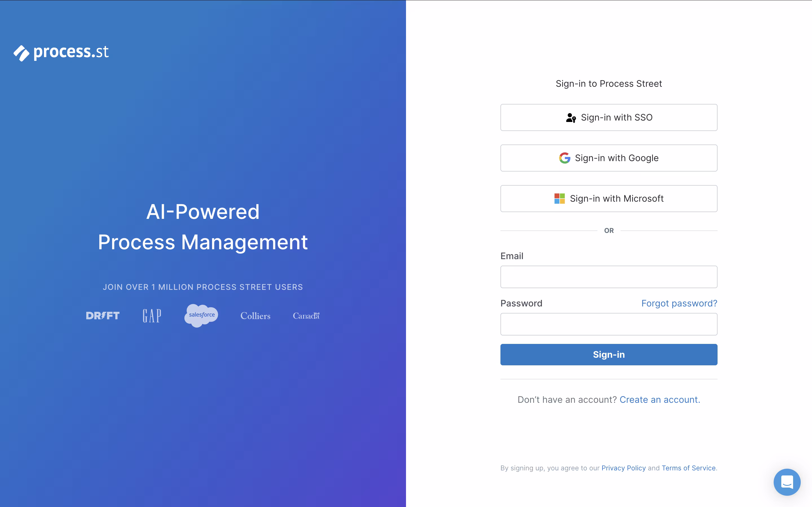The width and height of the screenshot is (812, 507).
Task: Click the SSO user key icon
Action: (571, 118)
